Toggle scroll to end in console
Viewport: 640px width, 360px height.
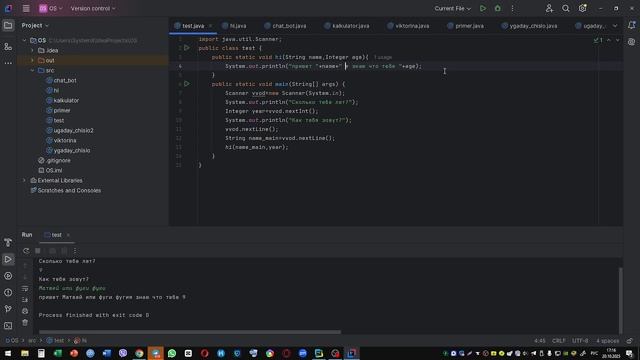25,300
